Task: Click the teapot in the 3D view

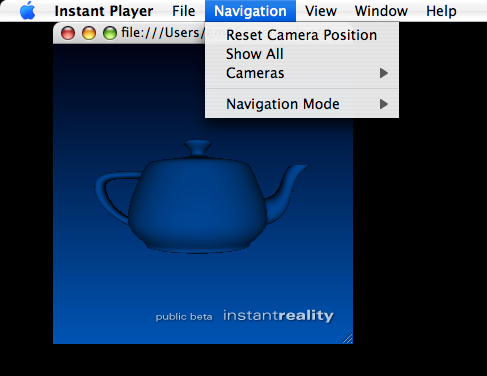Action: 198,200
